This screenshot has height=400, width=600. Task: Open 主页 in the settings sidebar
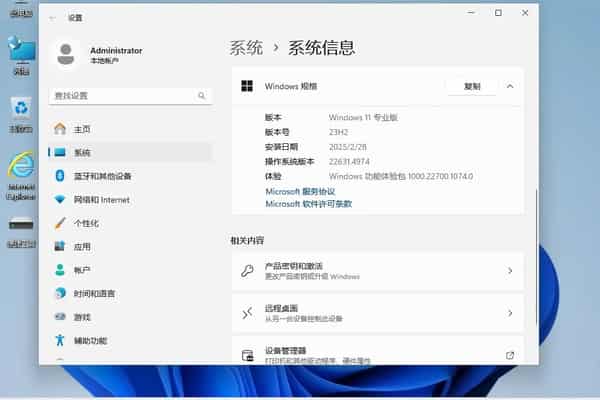pos(130,129)
